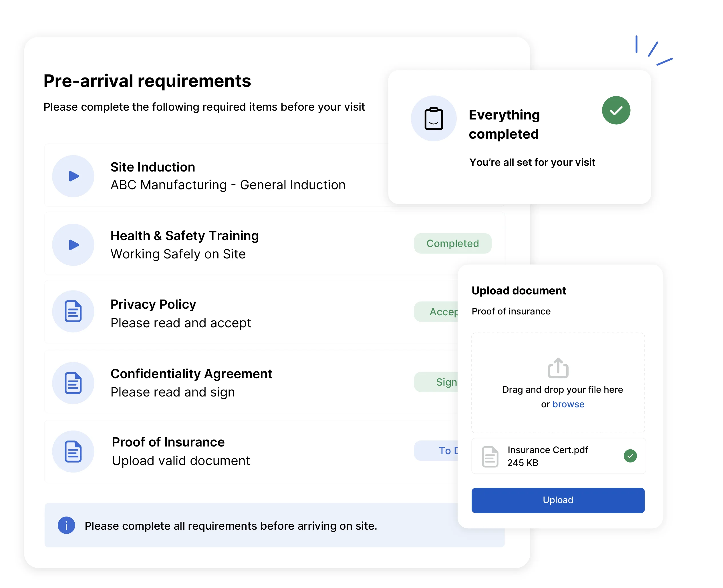Click the green checkmark on Everything completed card
723x588 pixels.
616,110
